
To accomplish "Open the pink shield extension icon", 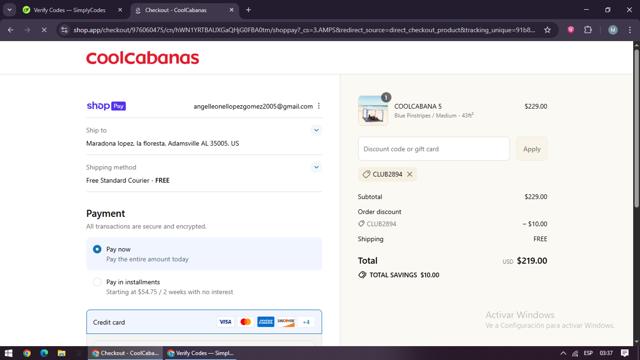I will tap(571, 30).
